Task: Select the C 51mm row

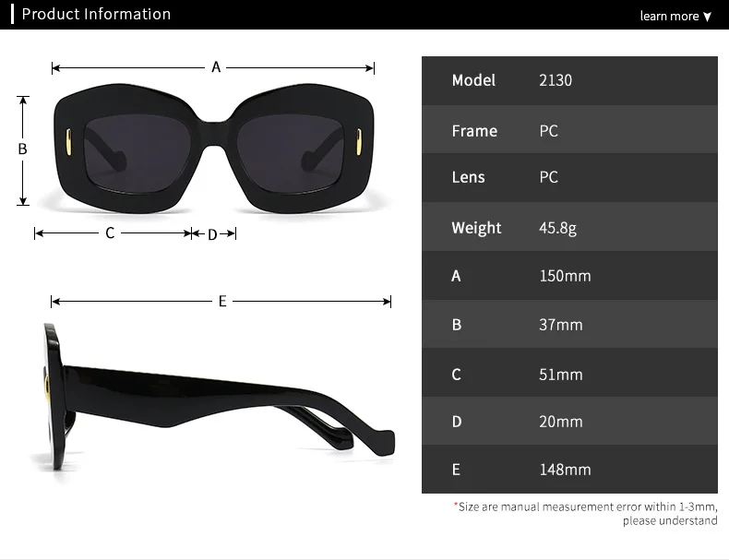Action: tap(569, 372)
